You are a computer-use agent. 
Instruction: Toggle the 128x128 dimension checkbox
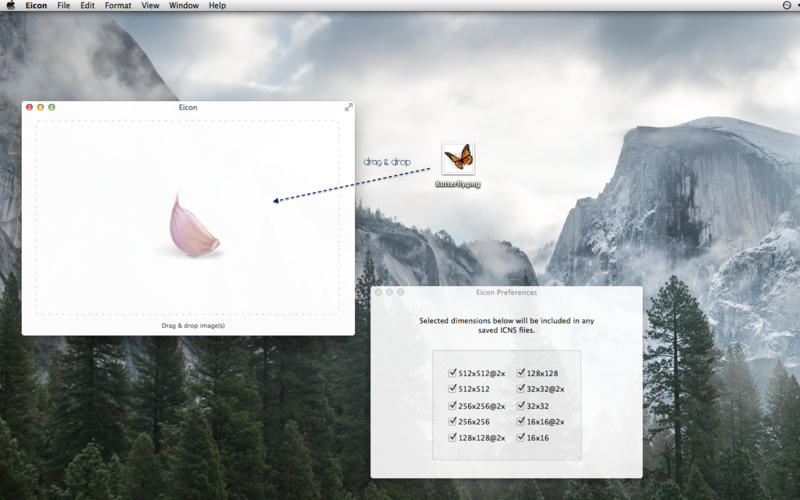point(521,373)
